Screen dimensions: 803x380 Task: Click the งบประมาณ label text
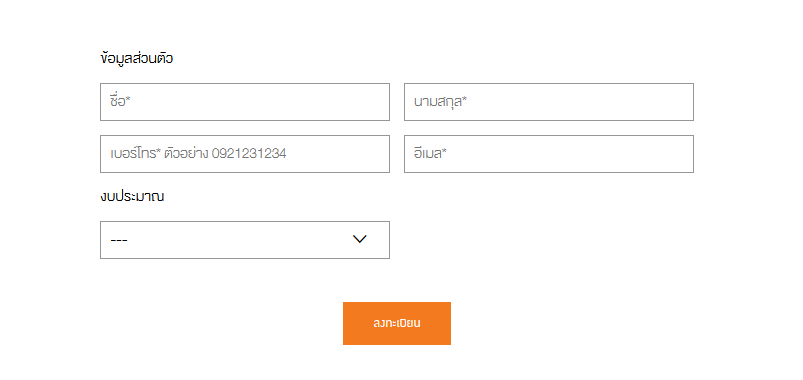tap(132, 196)
